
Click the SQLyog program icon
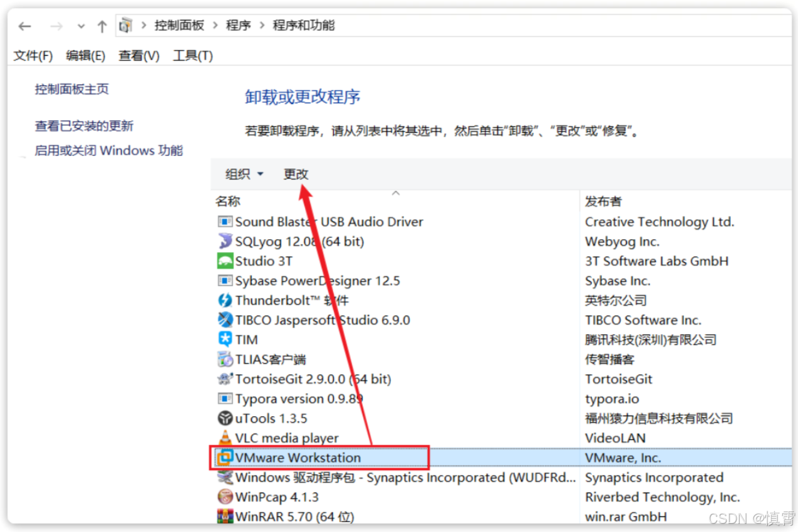coord(225,241)
